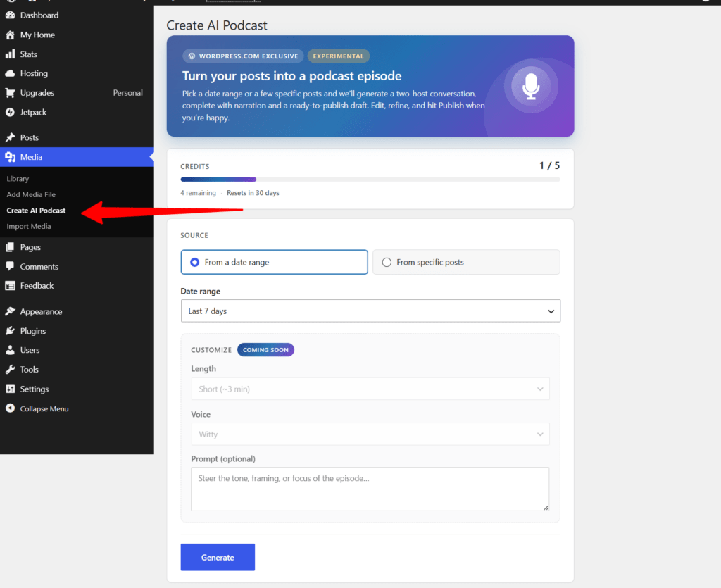Click the microphone icon in the banner

coord(531,87)
